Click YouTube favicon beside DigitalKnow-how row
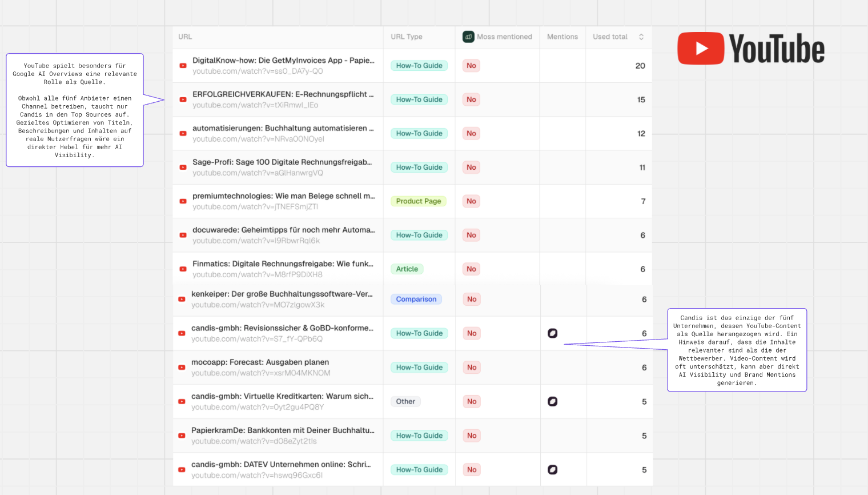The width and height of the screenshot is (868, 495). (183, 66)
